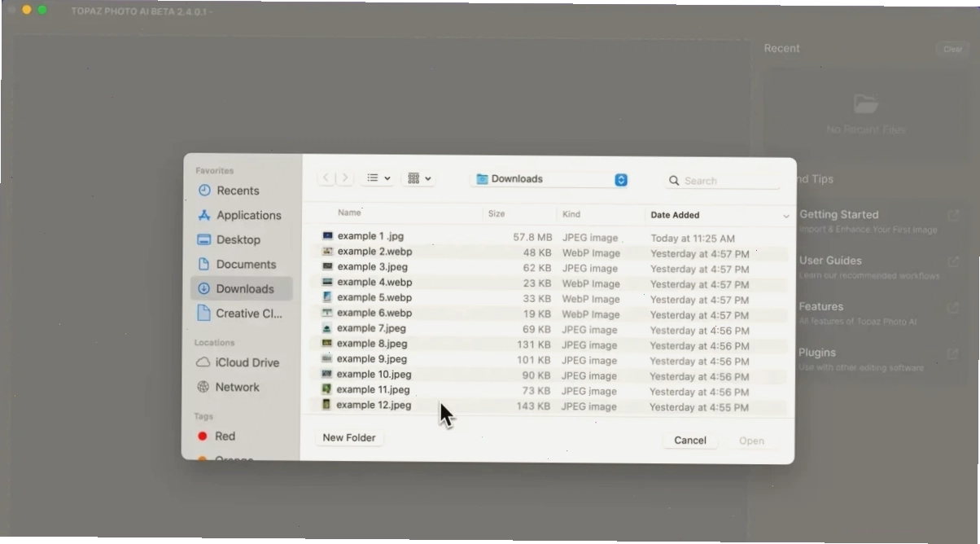Select iCloud Drive under Locations
The width and height of the screenshot is (980, 544).
[x=238, y=362]
